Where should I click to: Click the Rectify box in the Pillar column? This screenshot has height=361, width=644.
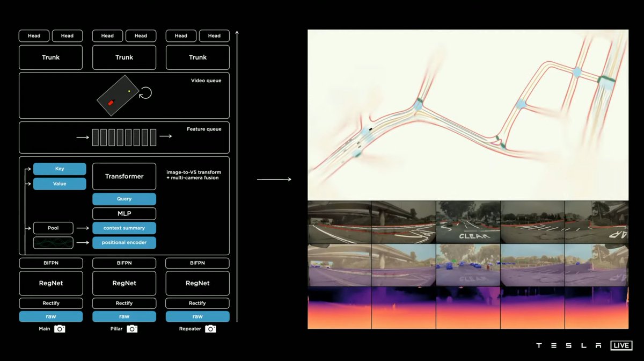point(124,304)
